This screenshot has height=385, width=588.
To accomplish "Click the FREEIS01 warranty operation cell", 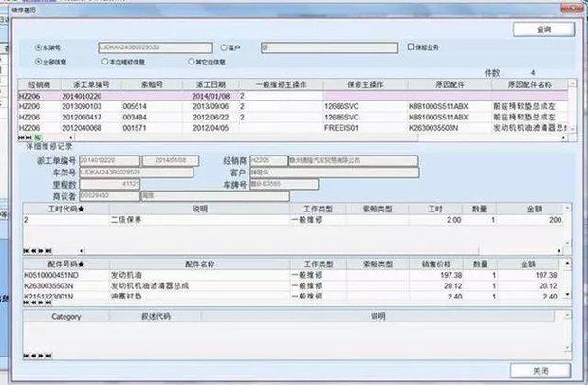I will 365,128.
